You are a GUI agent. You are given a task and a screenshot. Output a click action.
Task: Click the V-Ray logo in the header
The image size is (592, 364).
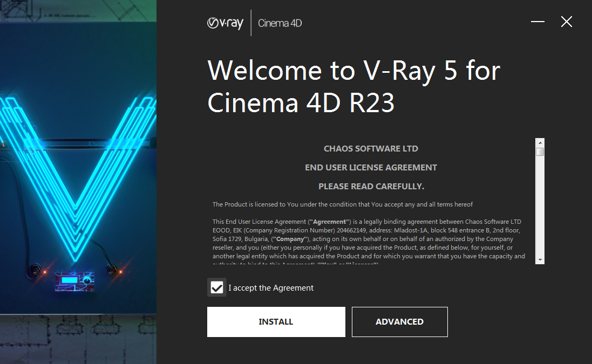(225, 23)
